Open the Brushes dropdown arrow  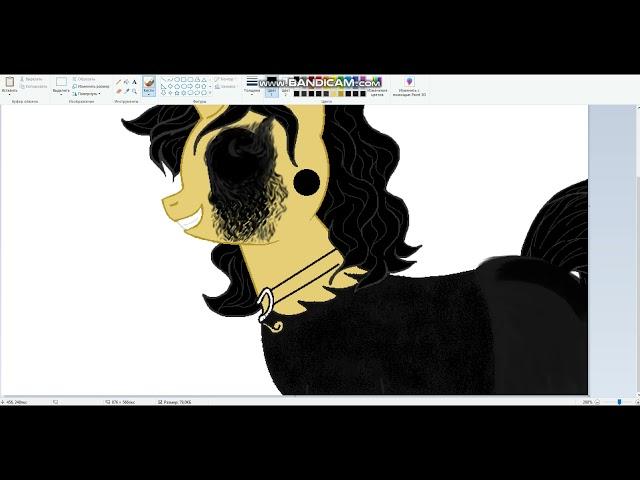click(149, 93)
